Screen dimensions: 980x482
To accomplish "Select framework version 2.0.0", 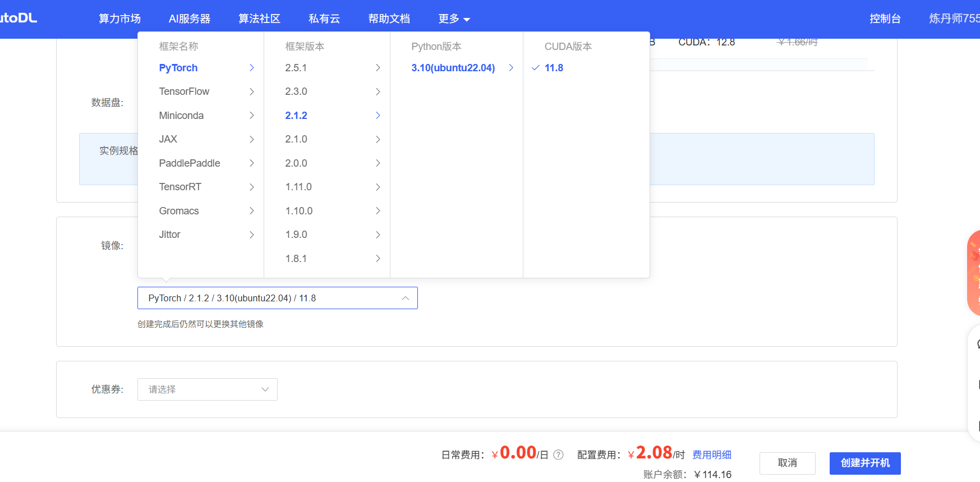I will coord(296,163).
